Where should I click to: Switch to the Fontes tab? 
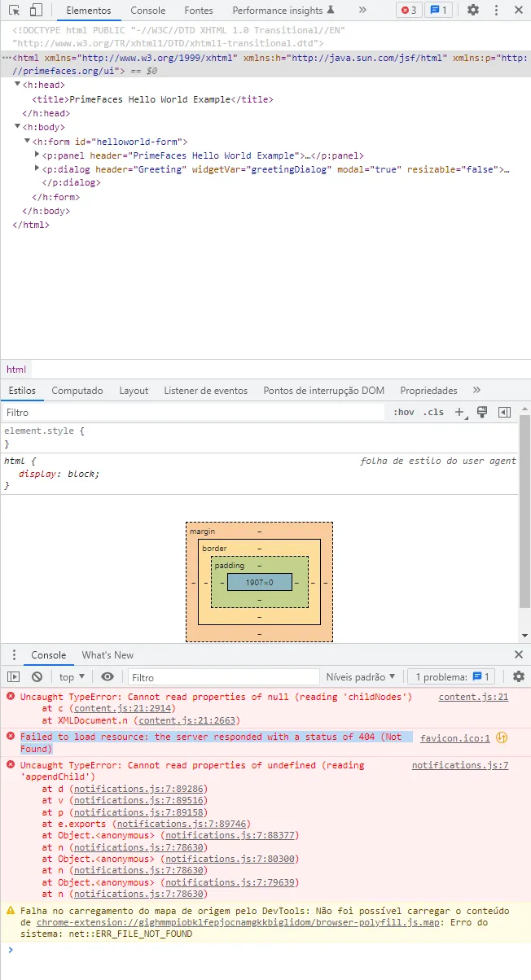coord(199,11)
